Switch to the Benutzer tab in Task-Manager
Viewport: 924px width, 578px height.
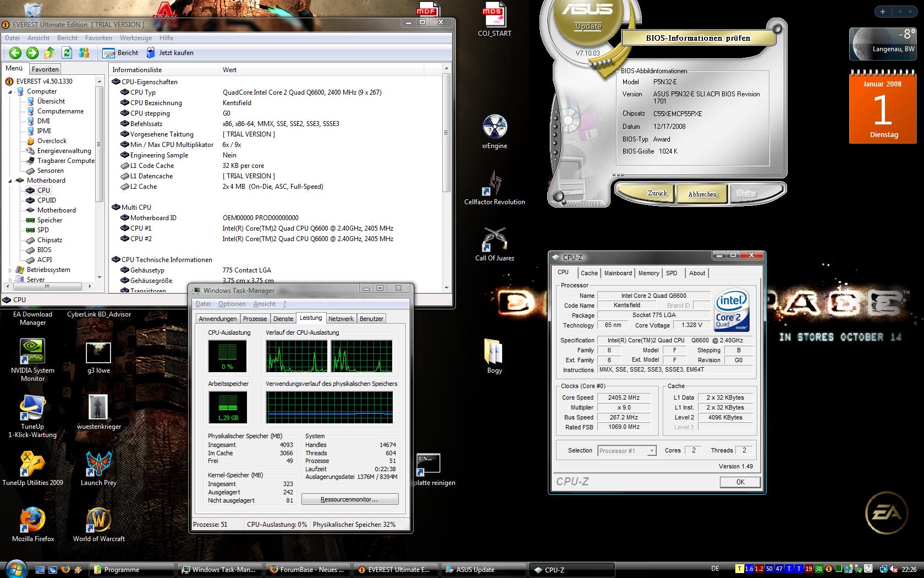(371, 319)
